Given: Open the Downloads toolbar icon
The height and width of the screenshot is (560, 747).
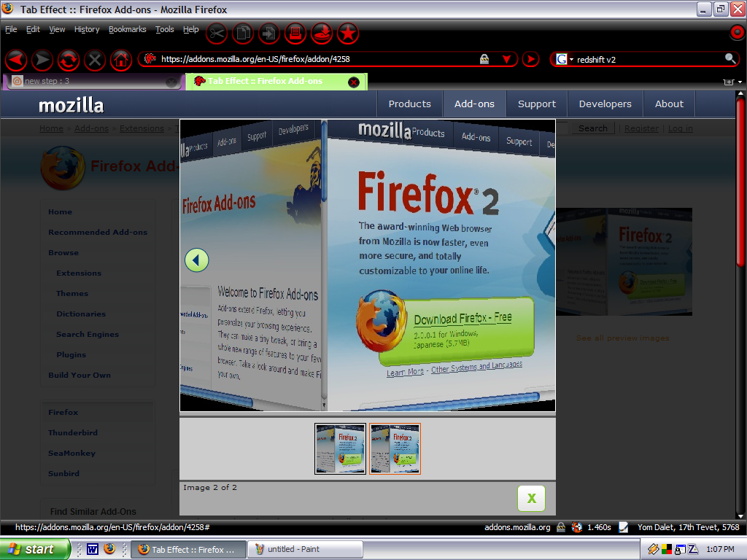Looking at the screenshot, I should (x=322, y=33).
